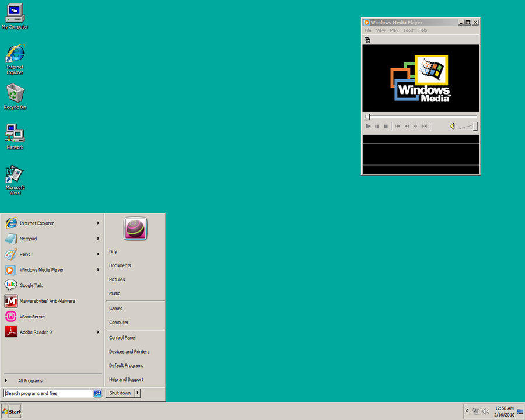The height and width of the screenshot is (420, 525).
Task: Show hidden tray icons with chevron
Action: [x=467, y=411]
